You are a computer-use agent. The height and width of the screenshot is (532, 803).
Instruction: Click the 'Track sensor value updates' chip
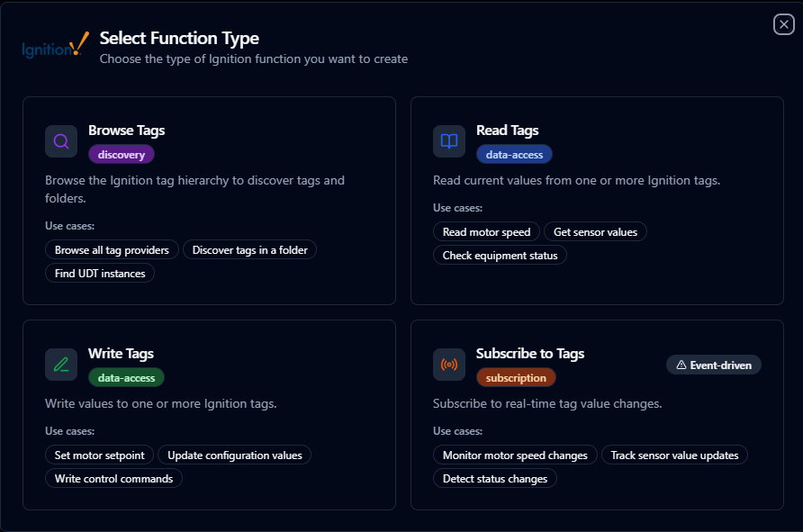pos(674,455)
